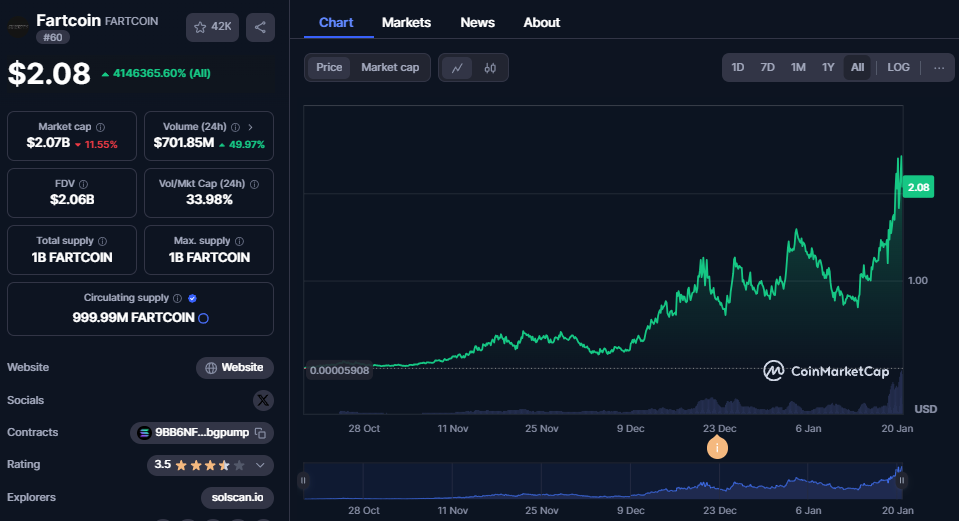
Task: Click the $2.06B FDV value
Action: (x=72, y=199)
